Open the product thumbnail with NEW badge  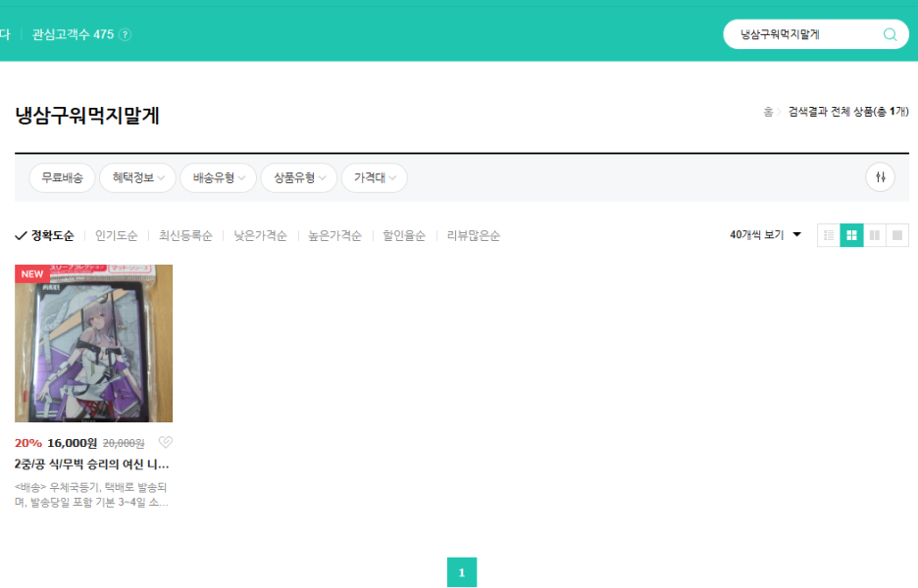tap(94, 343)
